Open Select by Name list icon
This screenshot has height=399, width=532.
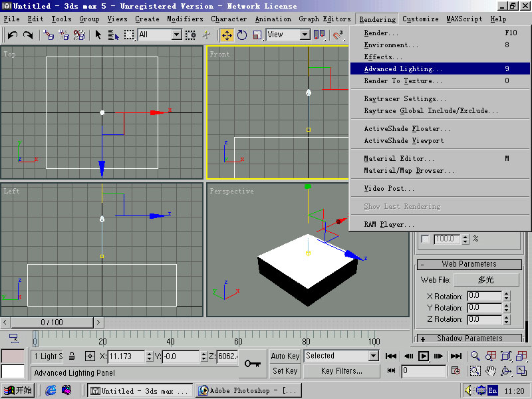(113, 35)
